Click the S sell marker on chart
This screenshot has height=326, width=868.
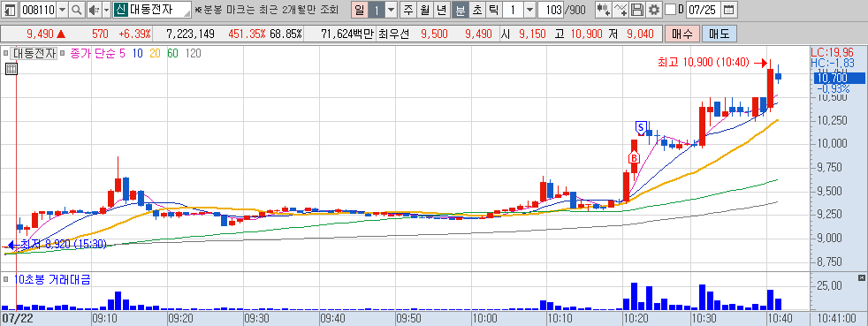click(641, 128)
